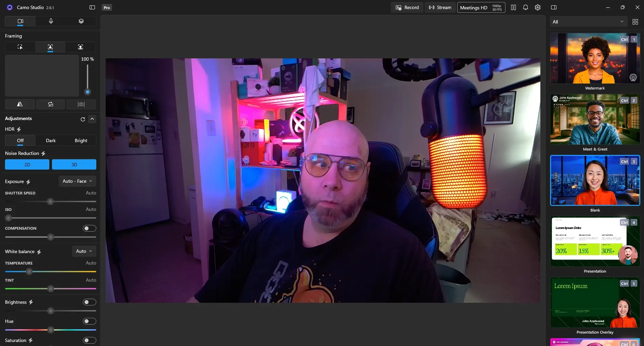Click the "100 %" zoom value

coord(88,59)
